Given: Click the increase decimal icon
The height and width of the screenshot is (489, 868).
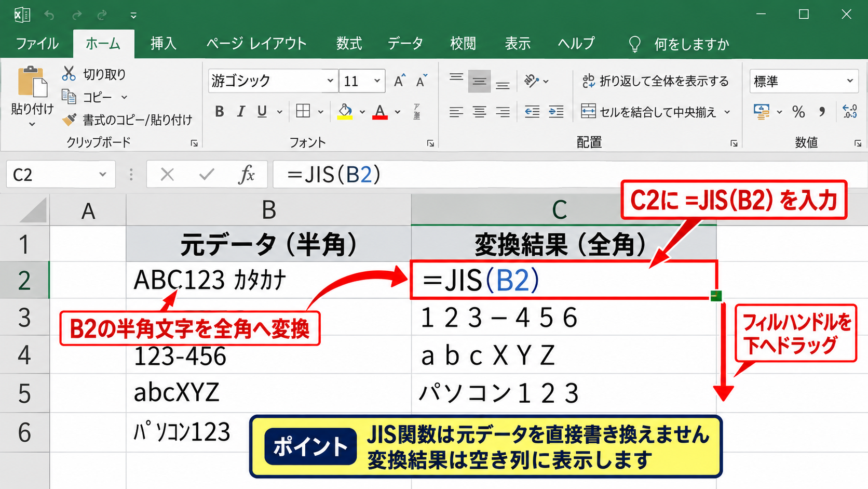Looking at the screenshot, I should [x=850, y=112].
